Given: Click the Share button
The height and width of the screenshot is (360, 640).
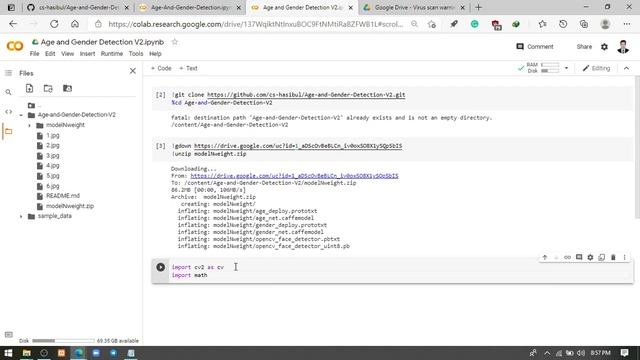Looking at the screenshot, I should click(584, 47).
